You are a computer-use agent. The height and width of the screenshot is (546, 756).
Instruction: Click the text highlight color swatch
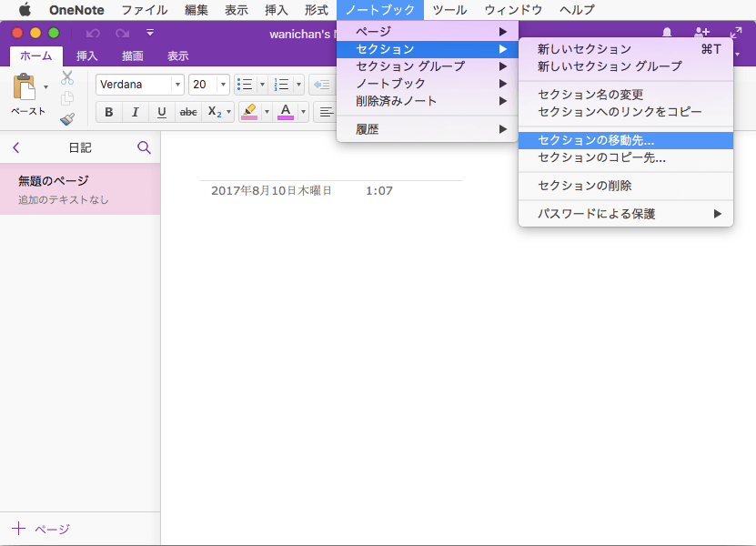tap(250, 112)
